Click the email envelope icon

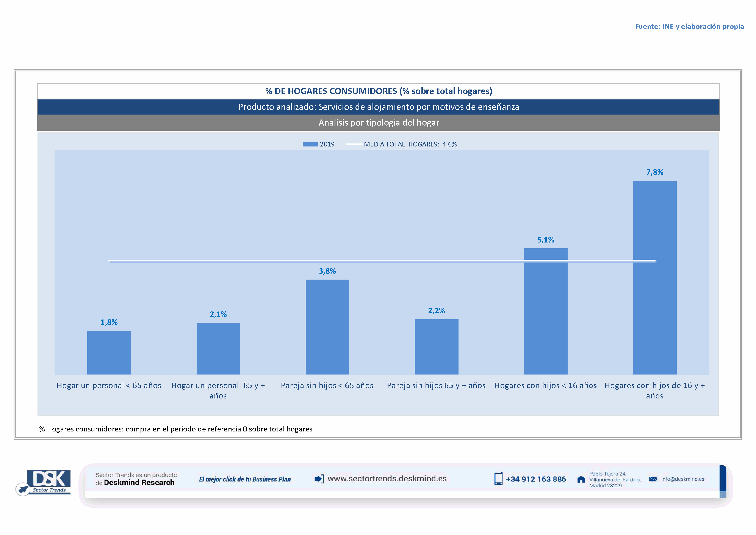coord(653,479)
